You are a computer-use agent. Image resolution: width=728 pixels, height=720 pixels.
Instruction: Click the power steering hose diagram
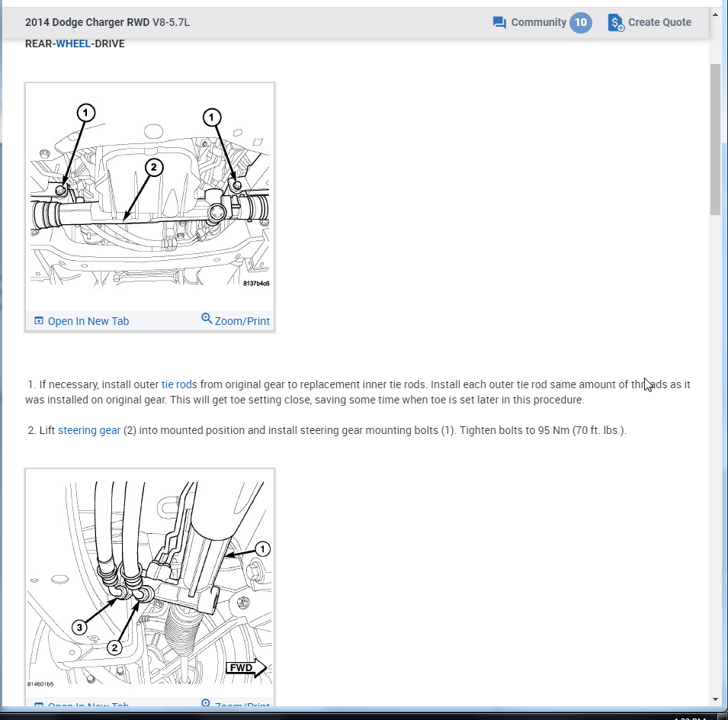149,583
